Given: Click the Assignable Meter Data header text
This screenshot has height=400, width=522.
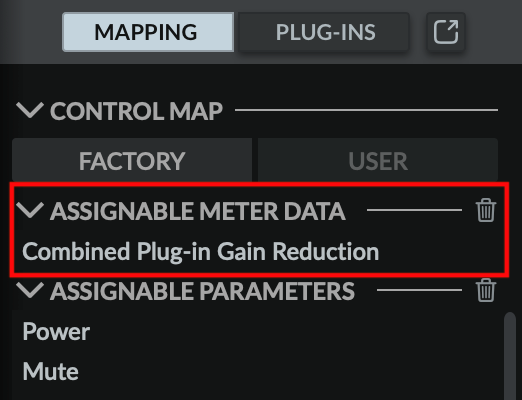Looking at the screenshot, I should click(x=198, y=211).
